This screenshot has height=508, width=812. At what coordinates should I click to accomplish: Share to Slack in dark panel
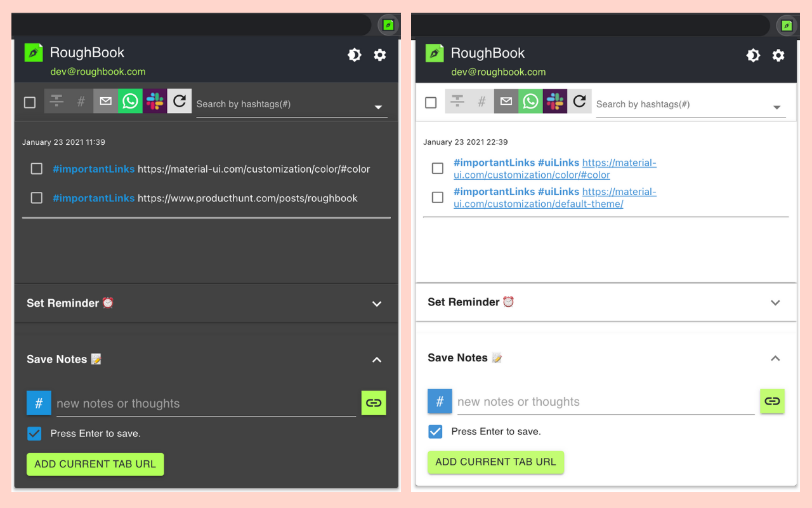155,101
